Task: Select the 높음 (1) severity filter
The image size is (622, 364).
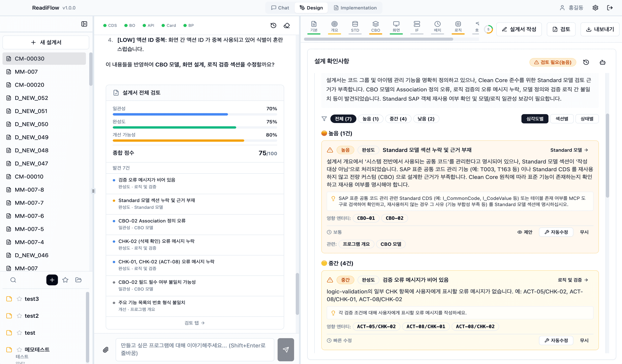Action: click(x=370, y=119)
